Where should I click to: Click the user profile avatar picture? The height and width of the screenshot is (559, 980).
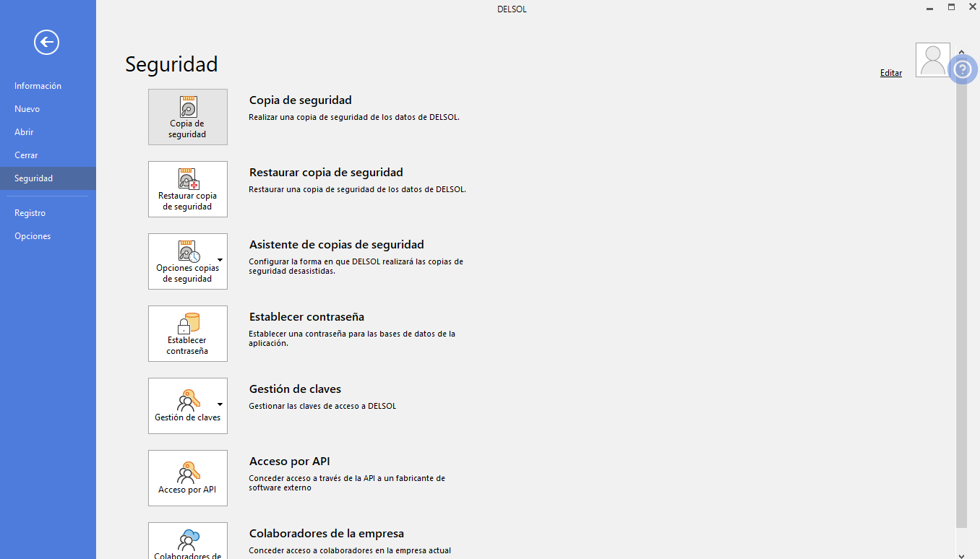pyautogui.click(x=932, y=60)
